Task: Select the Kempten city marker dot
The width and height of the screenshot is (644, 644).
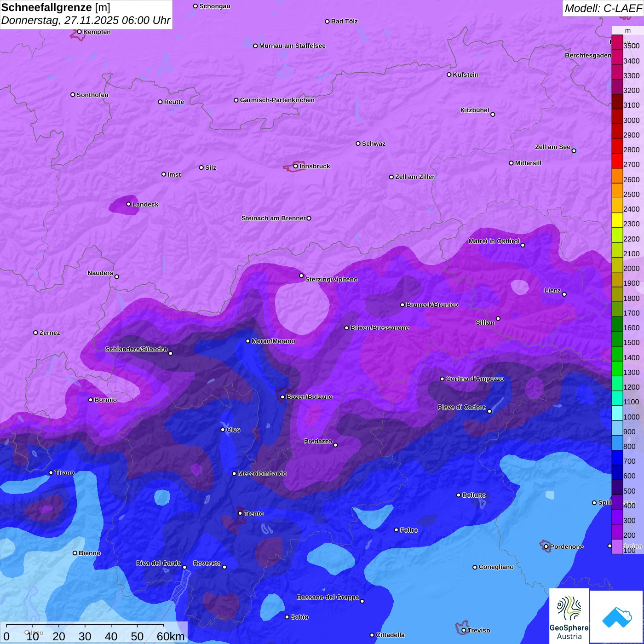Action: (80, 32)
